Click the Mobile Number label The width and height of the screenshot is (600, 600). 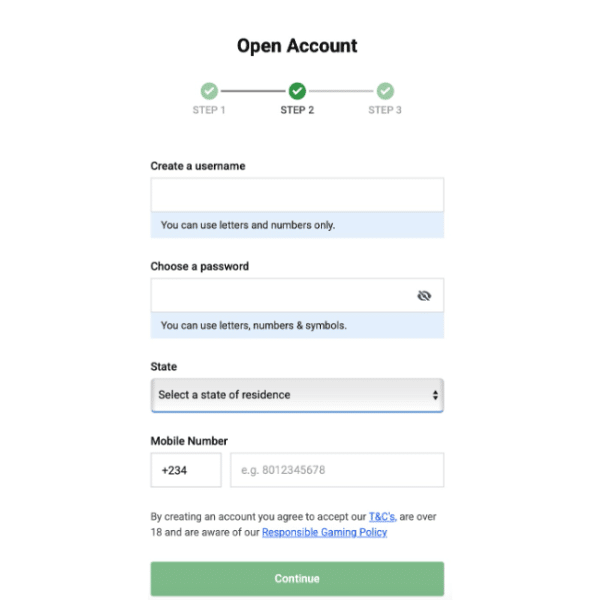click(189, 441)
